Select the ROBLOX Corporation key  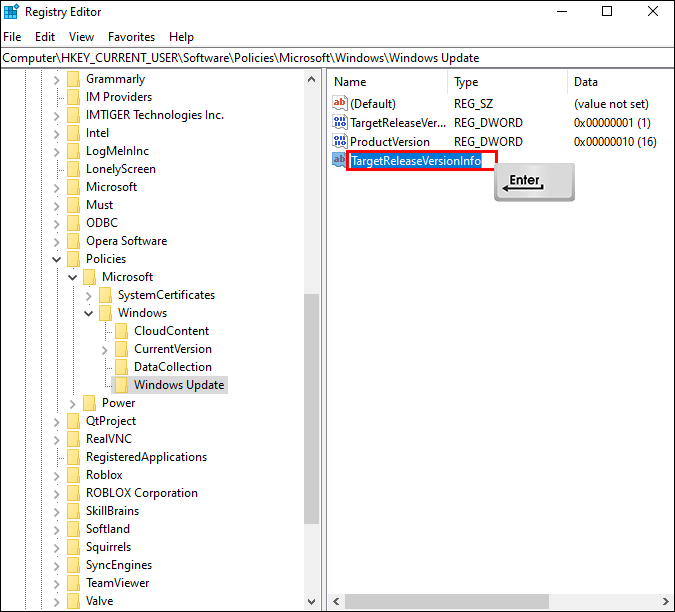click(142, 493)
